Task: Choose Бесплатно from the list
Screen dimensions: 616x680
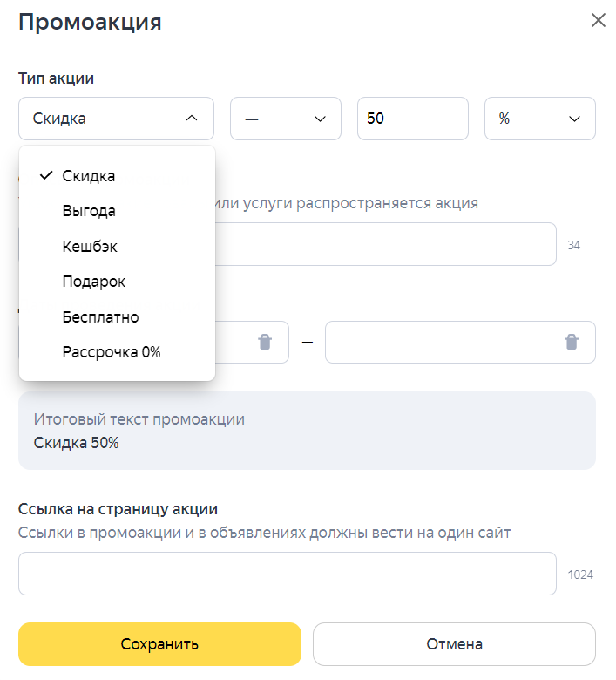Action: click(100, 317)
